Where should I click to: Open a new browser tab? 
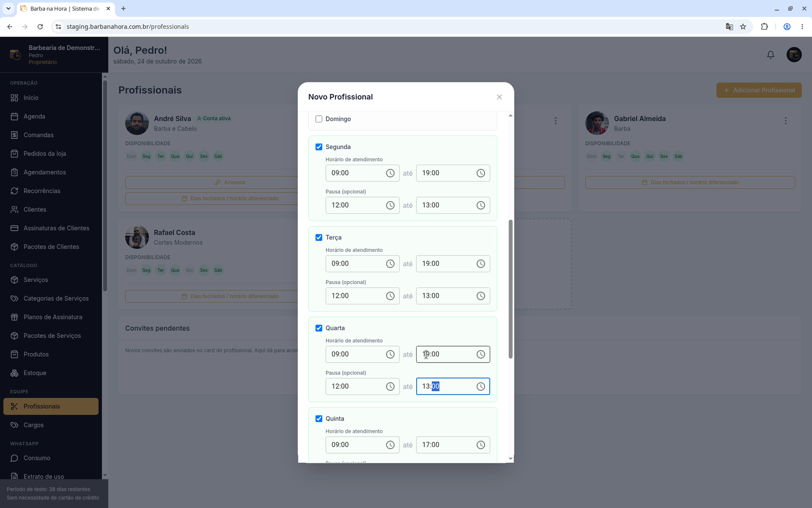click(123, 9)
